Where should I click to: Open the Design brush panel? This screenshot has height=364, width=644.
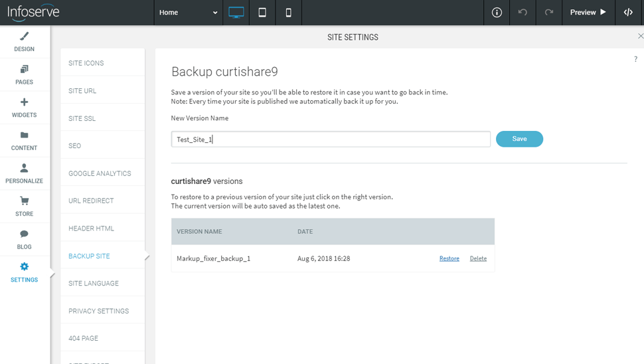coord(25,42)
